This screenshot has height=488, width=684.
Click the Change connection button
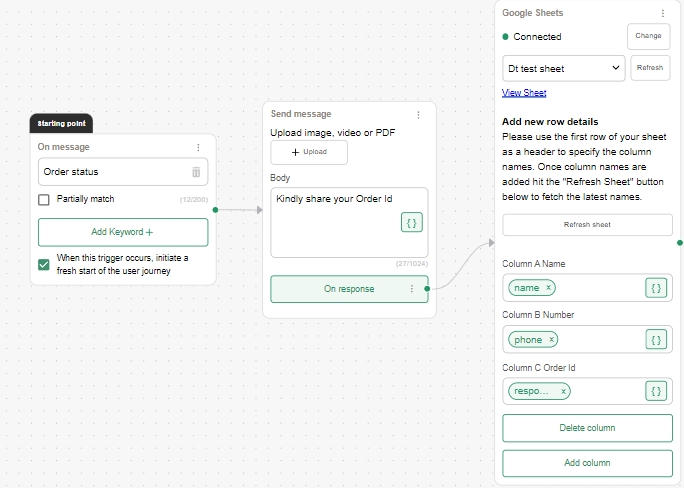648,36
